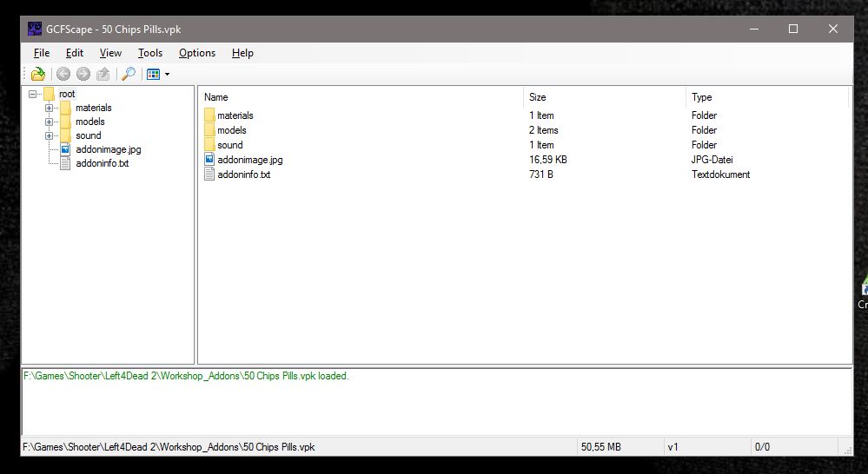Click the sound folder icon in file list

[x=209, y=145]
